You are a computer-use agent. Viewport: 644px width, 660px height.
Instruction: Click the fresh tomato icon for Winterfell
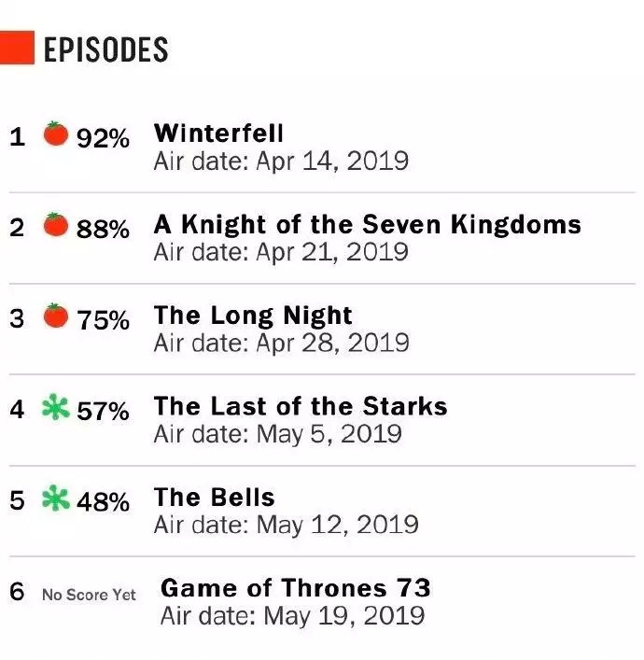(56, 133)
